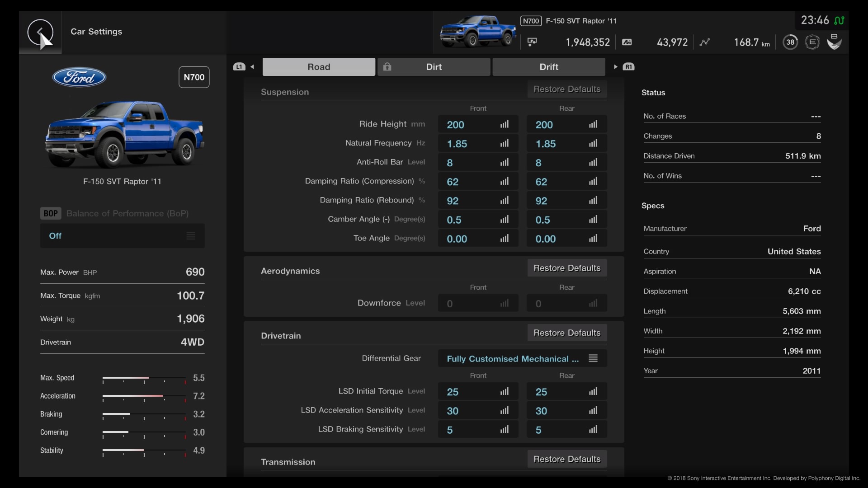Select the Dirt tuning tab
The width and height of the screenshot is (868, 488).
[x=434, y=66]
